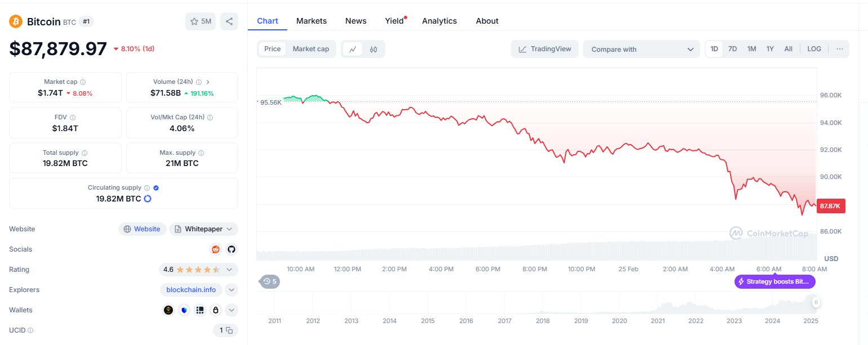Switch to candlestick chart view
The image size is (868, 345).
click(x=373, y=49)
